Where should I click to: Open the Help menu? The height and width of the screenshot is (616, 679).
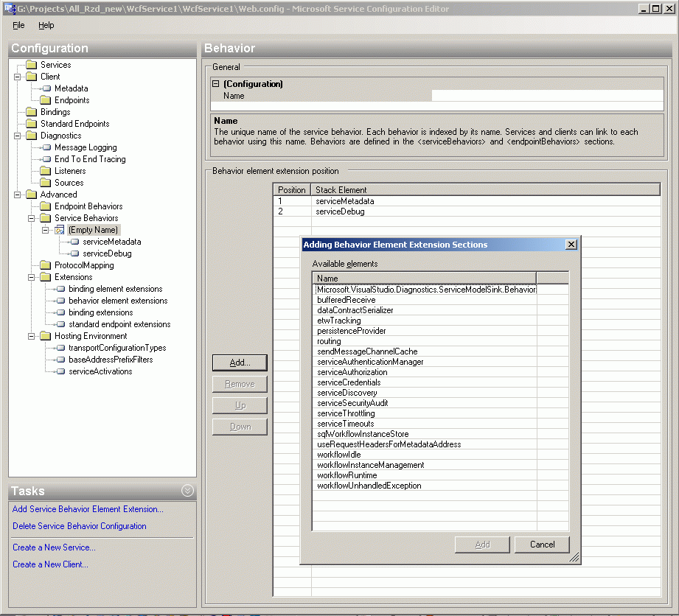pos(46,26)
